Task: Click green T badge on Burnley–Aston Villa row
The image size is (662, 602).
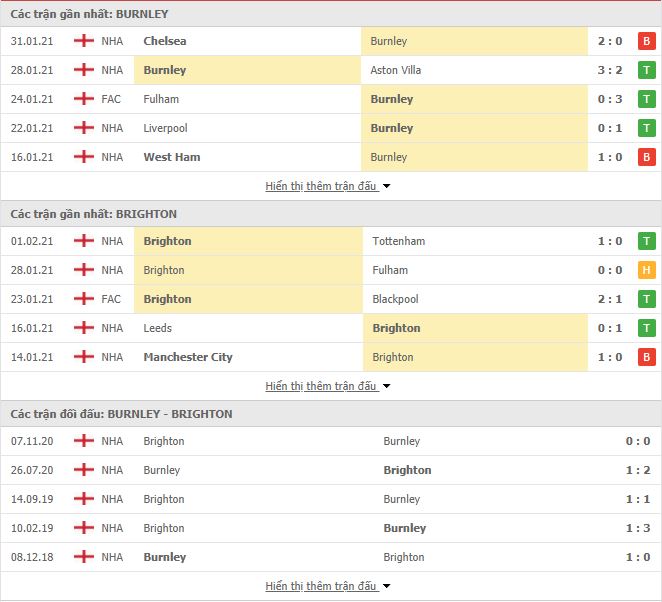Action: 646,70
